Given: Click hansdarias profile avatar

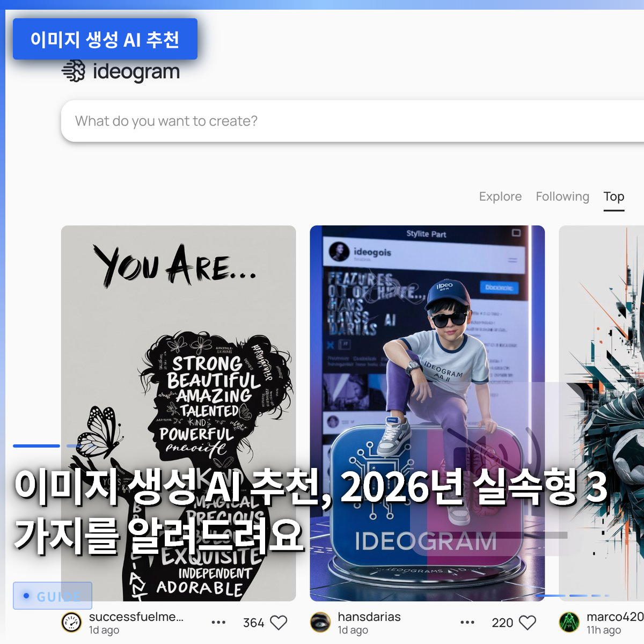Looking at the screenshot, I should point(320,623).
